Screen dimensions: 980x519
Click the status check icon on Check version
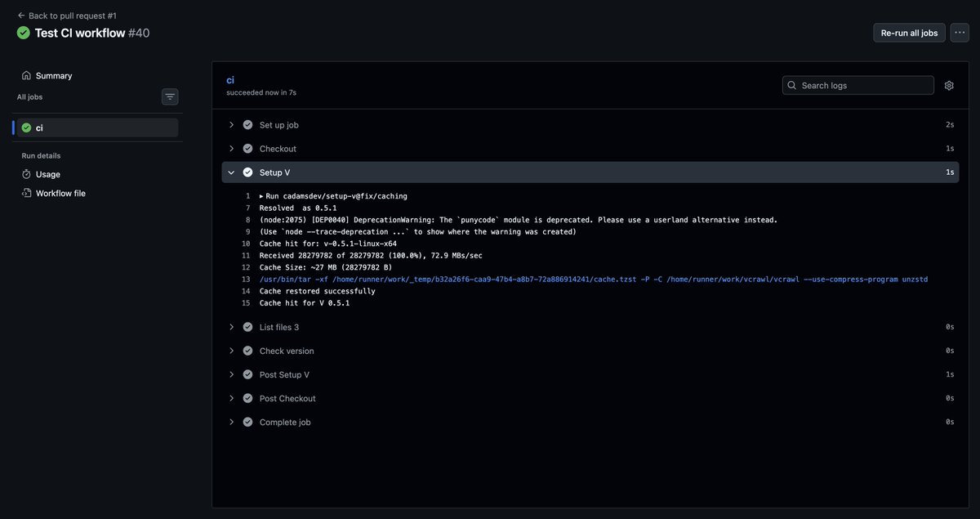[x=247, y=351]
